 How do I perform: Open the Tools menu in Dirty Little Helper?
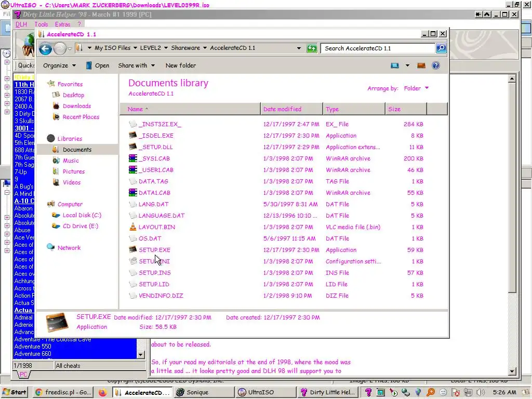(x=41, y=24)
